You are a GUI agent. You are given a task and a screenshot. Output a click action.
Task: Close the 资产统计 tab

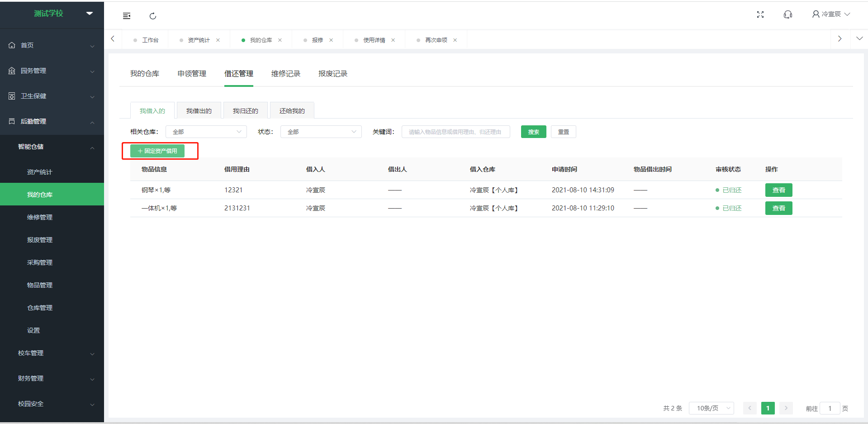coord(218,40)
